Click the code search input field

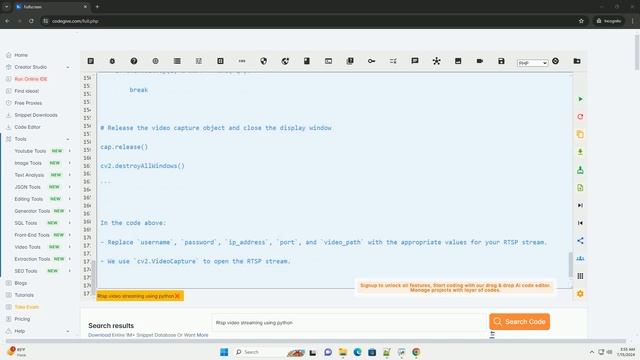coord(349,322)
